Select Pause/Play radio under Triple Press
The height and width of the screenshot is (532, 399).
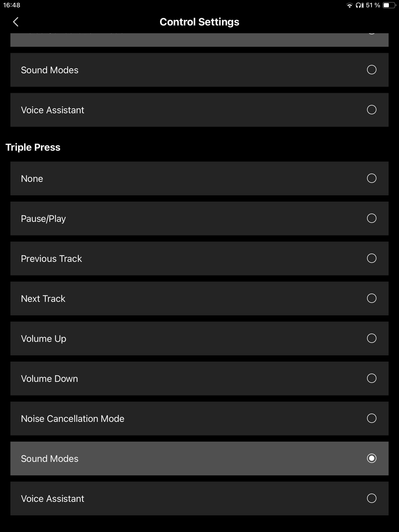click(371, 218)
